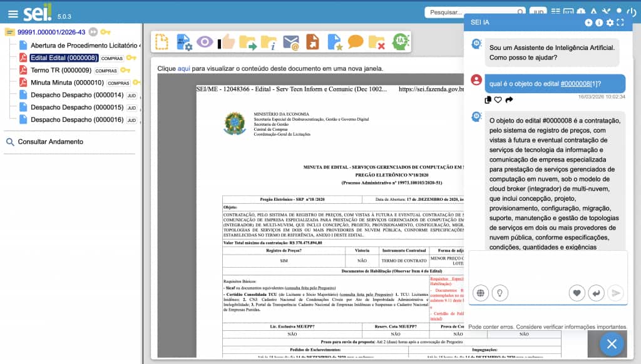Click the folder info icon
641x364 pixels.
pyautogui.click(x=269, y=43)
